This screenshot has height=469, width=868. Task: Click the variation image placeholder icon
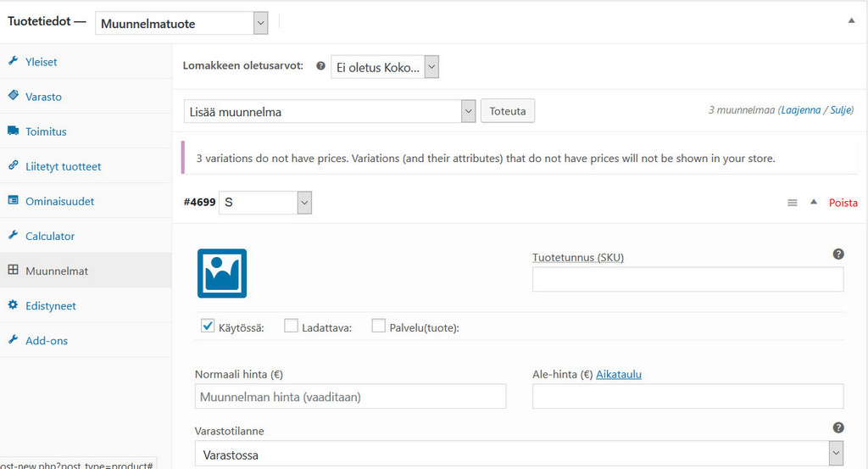coord(222,273)
